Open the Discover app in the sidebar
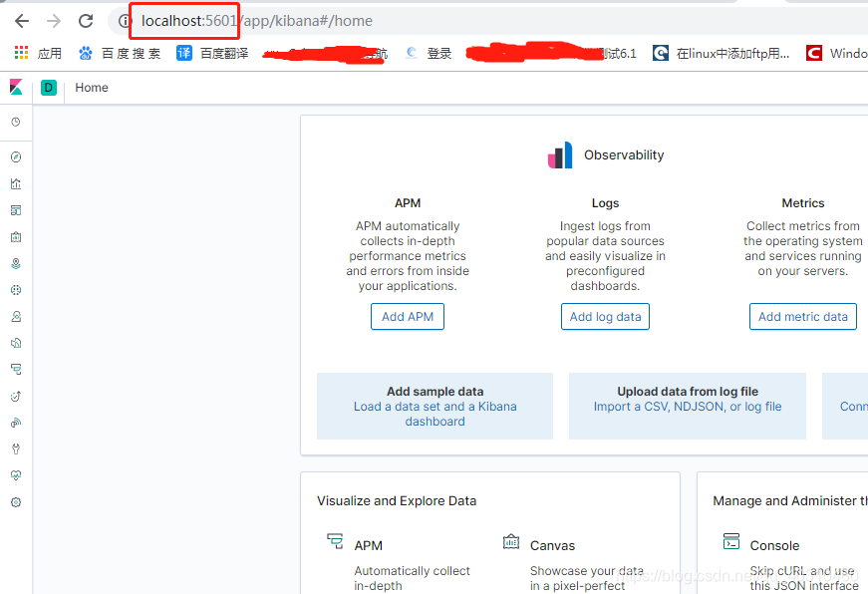The height and width of the screenshot is (594, 868). click(15, 156)
